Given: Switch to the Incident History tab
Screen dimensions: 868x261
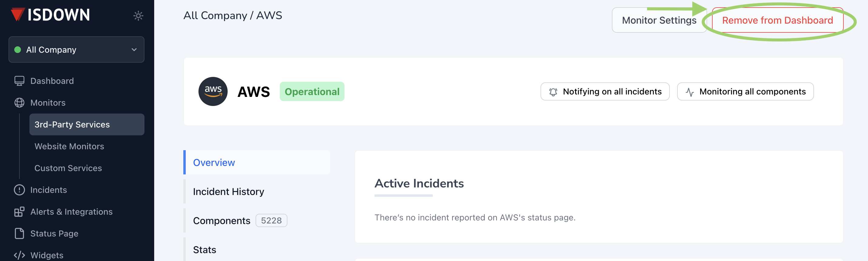Looking at the screenshot, I should (x=229, y=192).
